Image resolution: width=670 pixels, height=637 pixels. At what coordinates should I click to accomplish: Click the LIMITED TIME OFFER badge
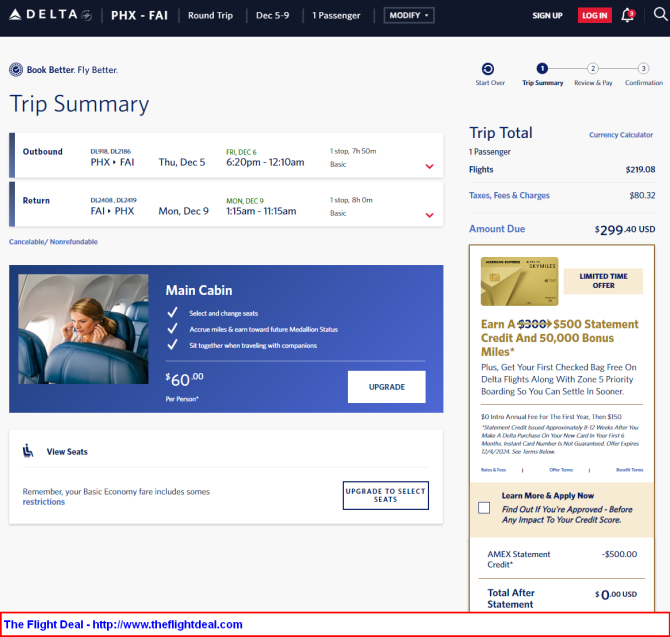pos(603,281)
